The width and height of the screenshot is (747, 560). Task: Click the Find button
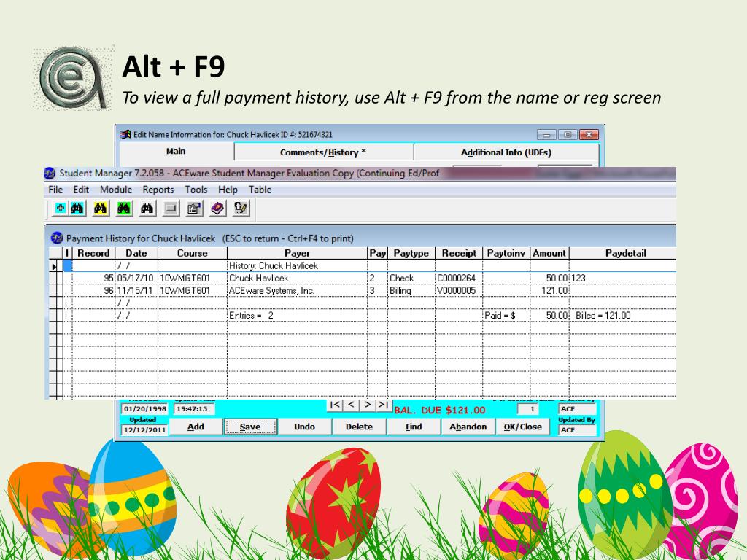(414, 427)
